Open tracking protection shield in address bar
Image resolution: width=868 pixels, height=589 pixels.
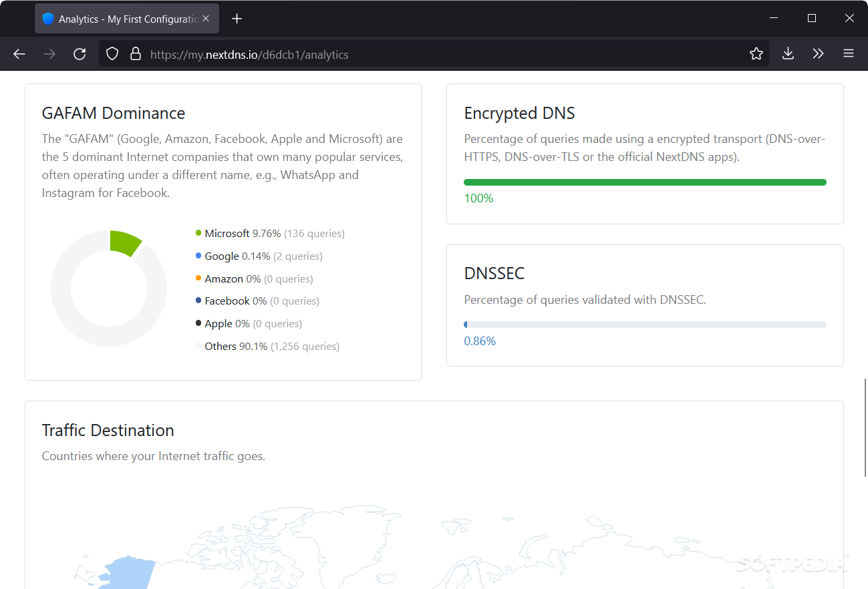112,54
